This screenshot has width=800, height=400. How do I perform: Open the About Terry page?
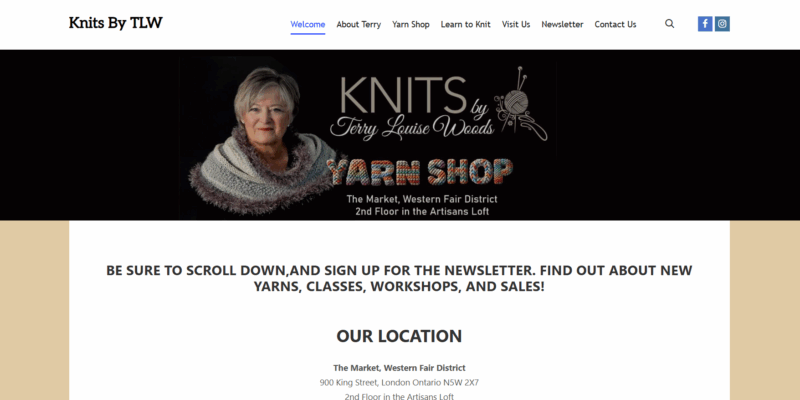tap(359, 24)
